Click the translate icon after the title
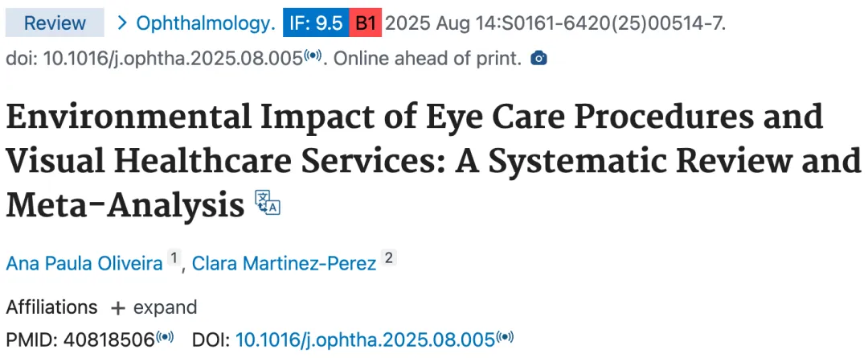The image size is (868, 358). point(268,202)
